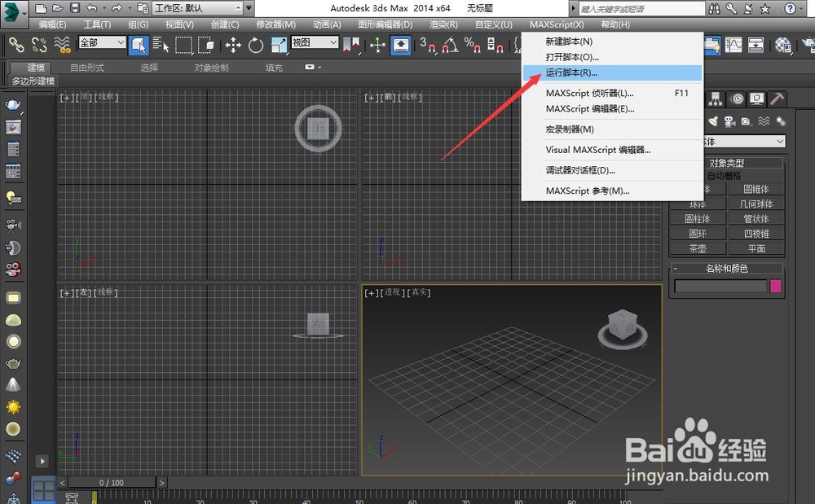Open selection filter dropdown showing 全部

[102, 42]
